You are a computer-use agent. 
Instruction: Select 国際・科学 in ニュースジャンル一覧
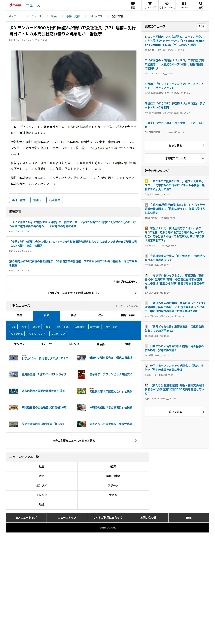(113, 476)
